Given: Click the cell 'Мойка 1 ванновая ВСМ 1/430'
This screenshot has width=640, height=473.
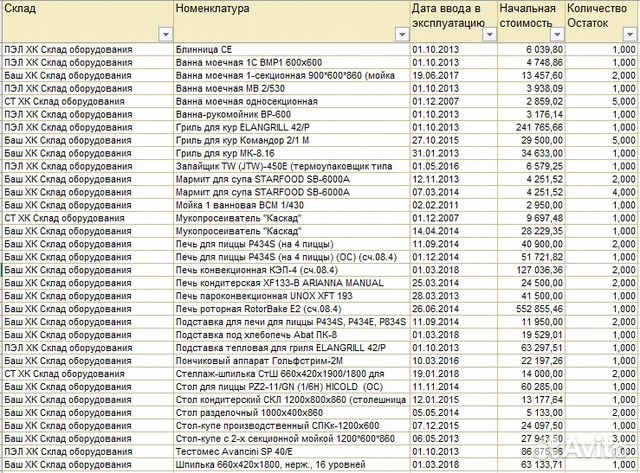Looking at the screenshot, I should [292, 205].
